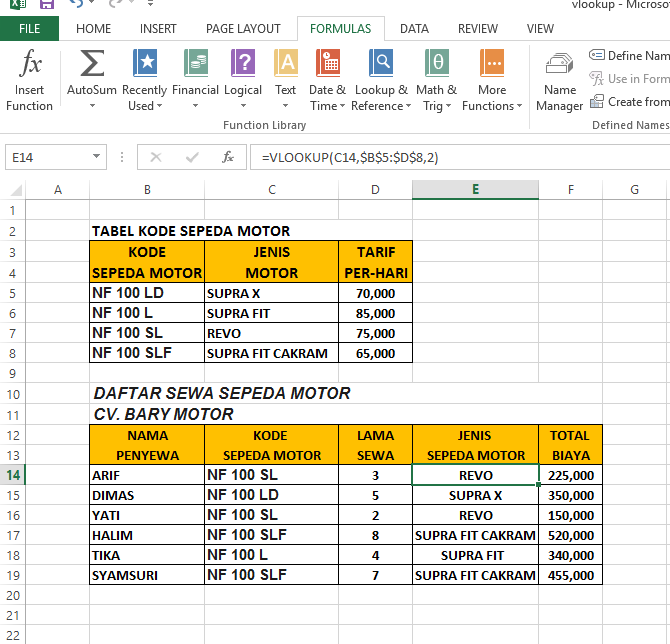Select row 14 header
The height and width of the screenshot is (644, 670).
13,475
